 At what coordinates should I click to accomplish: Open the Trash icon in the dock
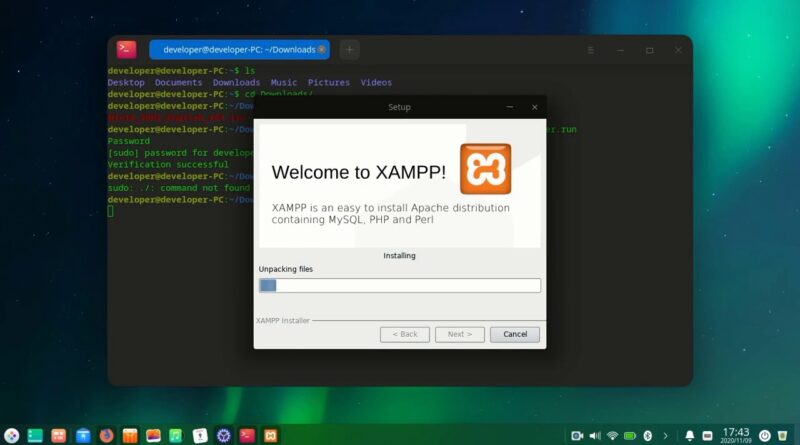pos(782,436)
